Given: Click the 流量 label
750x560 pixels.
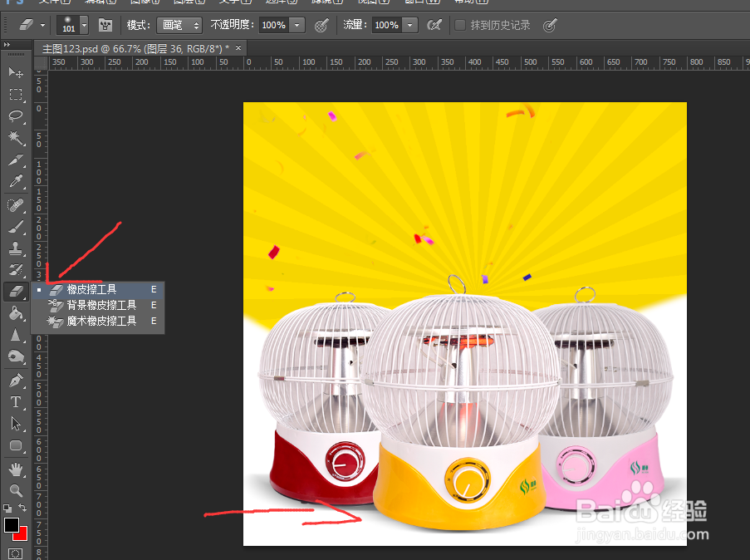Looking at the screenshot, I should (355, 25).
